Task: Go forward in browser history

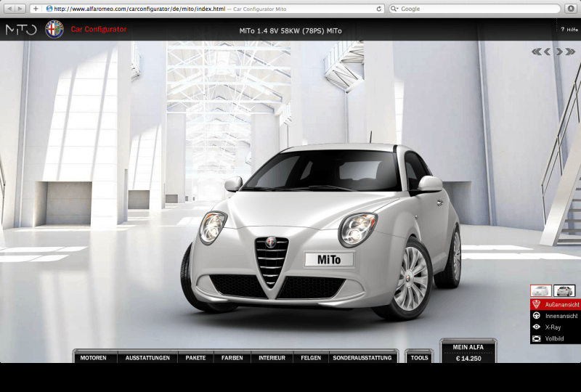Action: tap(20, 9)
